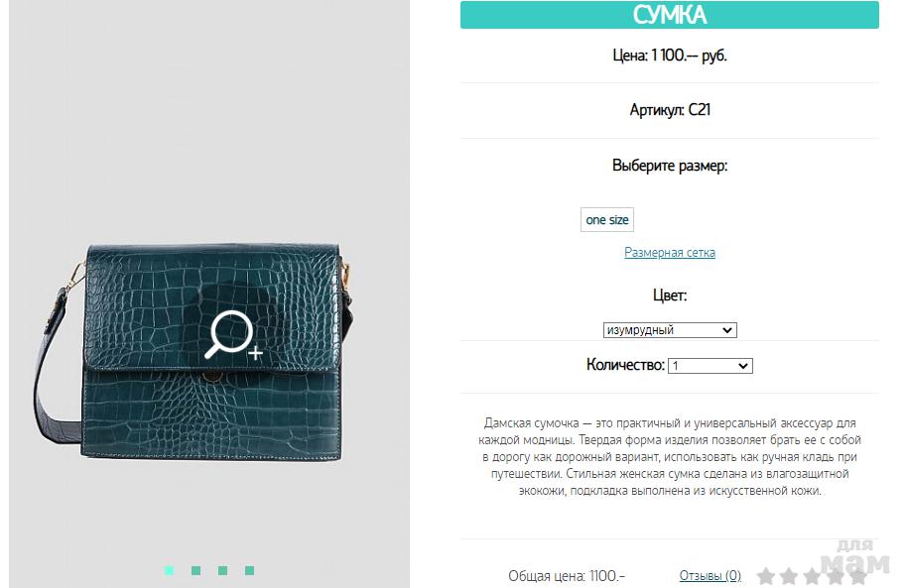Click the 'для мам' watermark logo

tap(856, 557)
